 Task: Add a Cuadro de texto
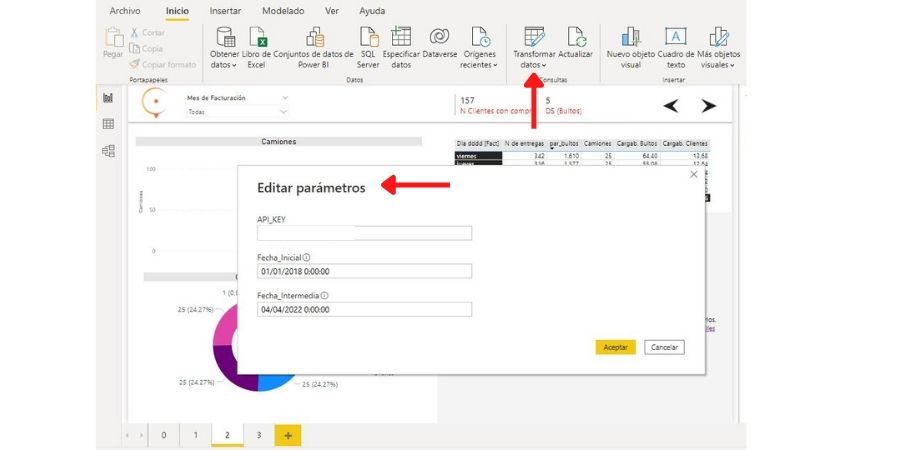coord(676,38)
